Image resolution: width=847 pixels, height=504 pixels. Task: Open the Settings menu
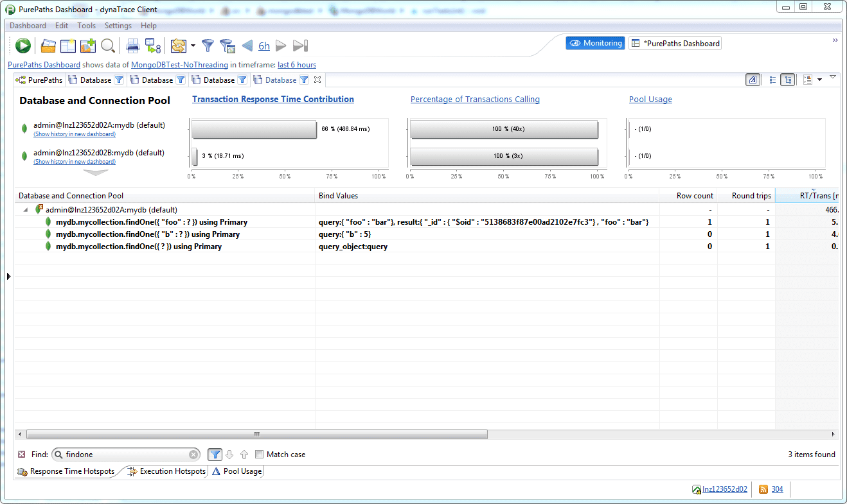(118, 26)
